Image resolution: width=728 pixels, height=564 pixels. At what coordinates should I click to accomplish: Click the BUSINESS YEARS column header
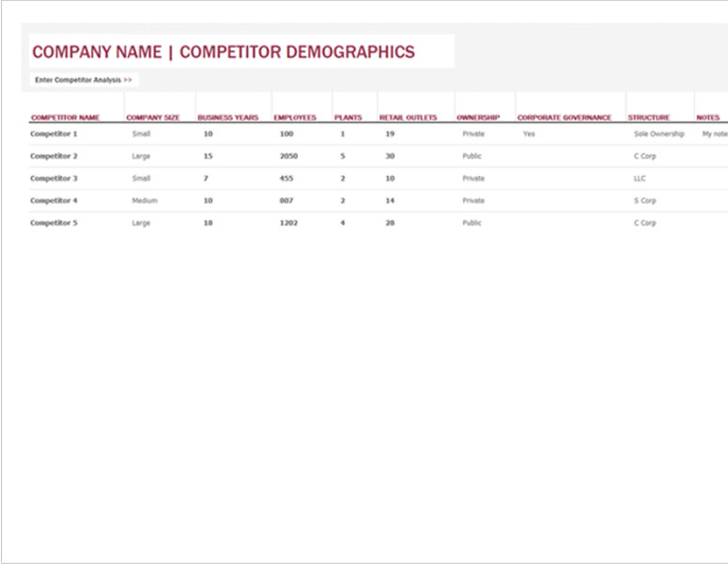click(227, 118)
